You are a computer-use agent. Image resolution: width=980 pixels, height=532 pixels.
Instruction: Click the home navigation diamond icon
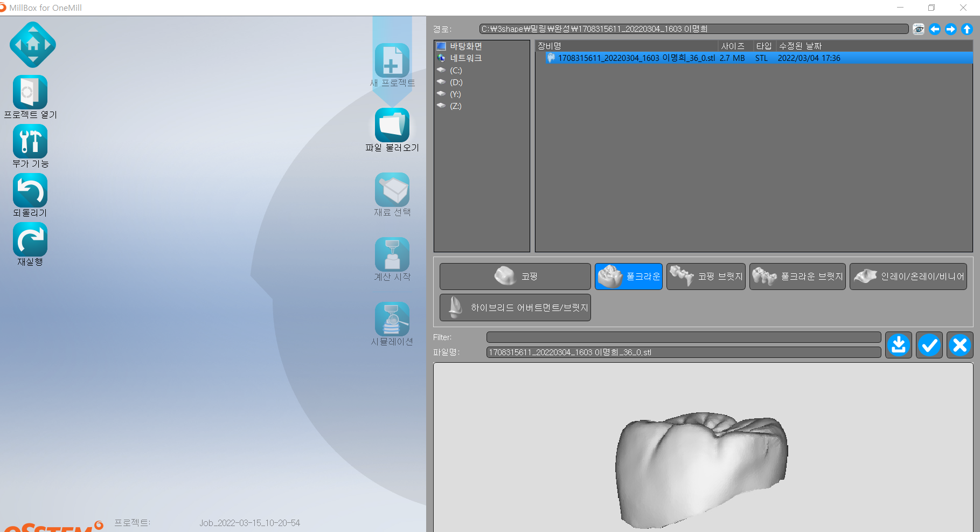point(33,45)
